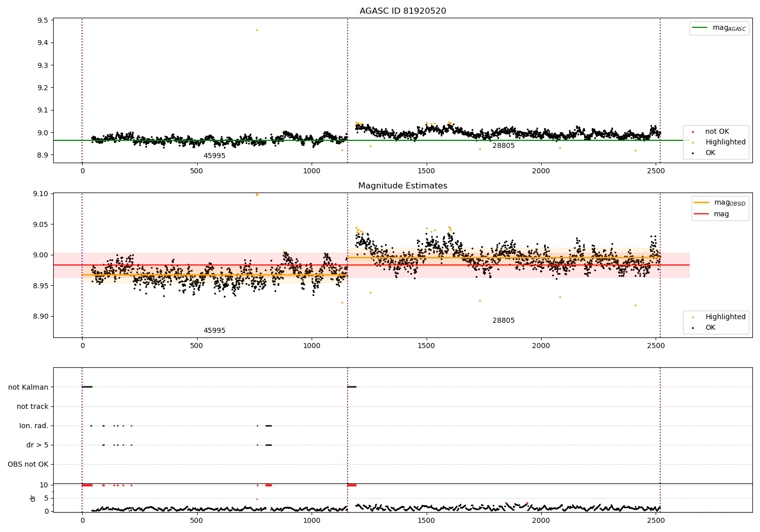
Task: Click the 'not OK' legend entry in the top plot
Action: pyautogui.click(x=717, y=132)
